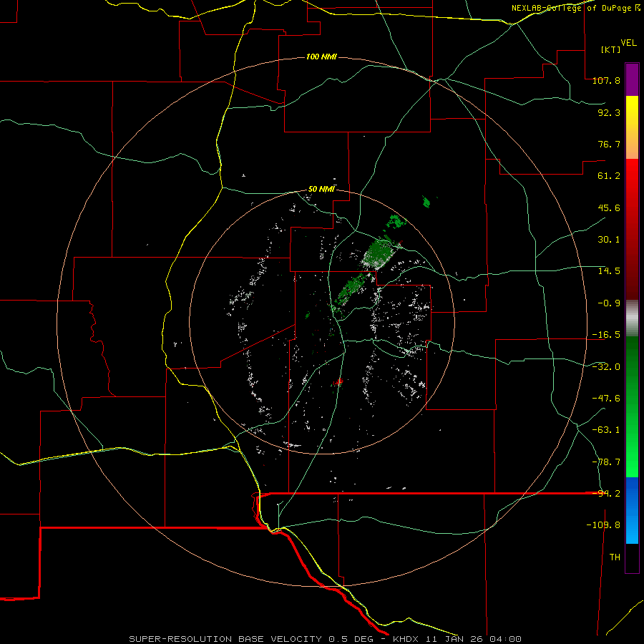Click the large green velocity echo northeast of radar
Screen dimensions: 644x644
point(378,254)
